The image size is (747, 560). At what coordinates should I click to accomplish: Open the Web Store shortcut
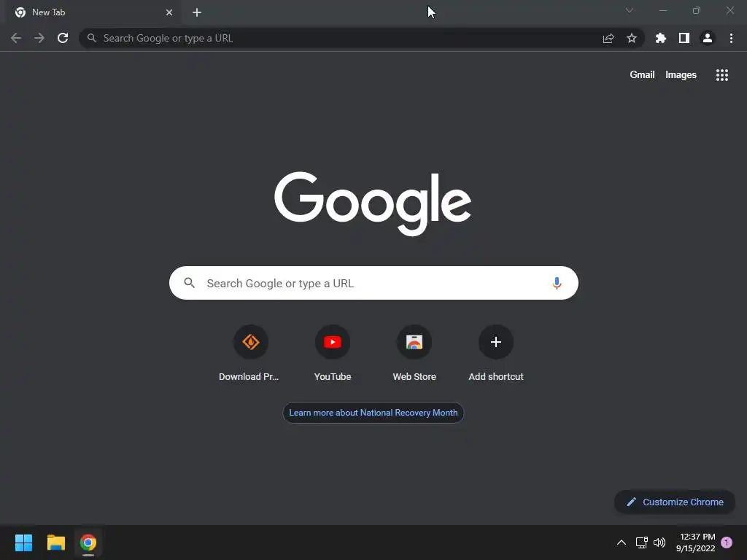coord(414,354)
